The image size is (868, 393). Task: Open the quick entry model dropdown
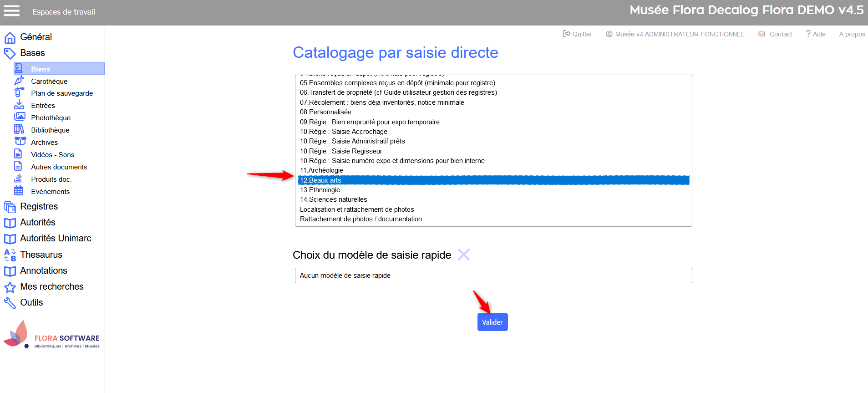[493, 276]
